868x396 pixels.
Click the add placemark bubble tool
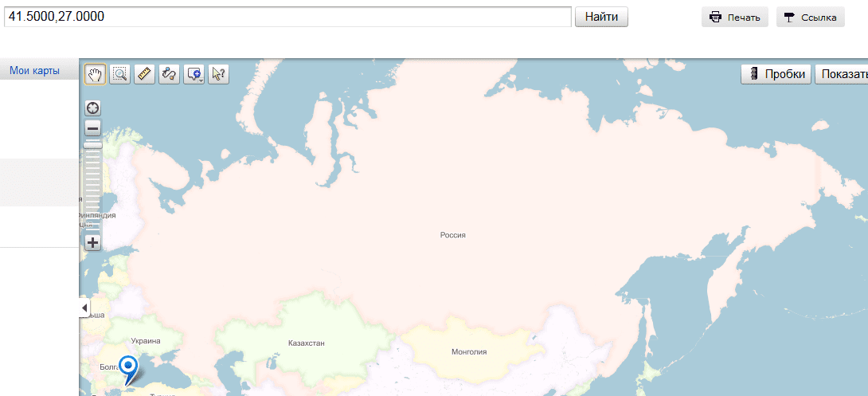(x=194, y=74)
